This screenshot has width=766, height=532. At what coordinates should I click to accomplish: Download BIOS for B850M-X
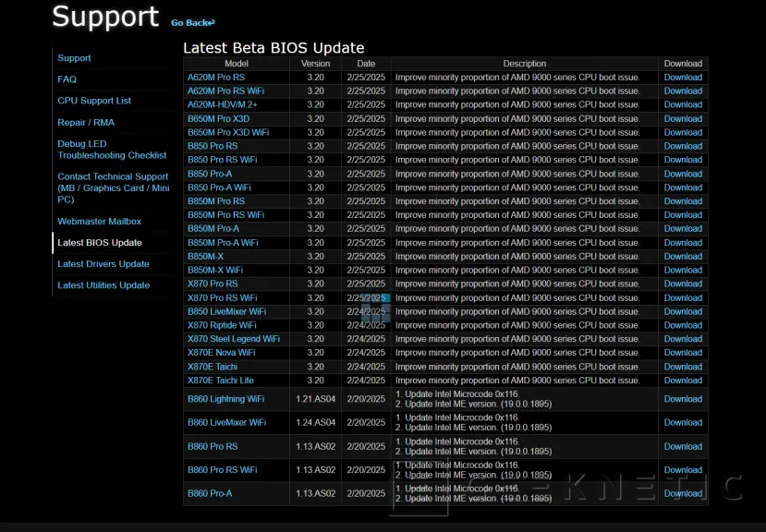683,257
